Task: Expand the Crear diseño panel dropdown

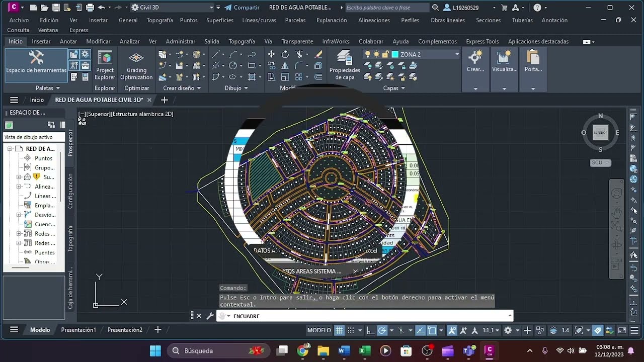Action: (182, 88)
